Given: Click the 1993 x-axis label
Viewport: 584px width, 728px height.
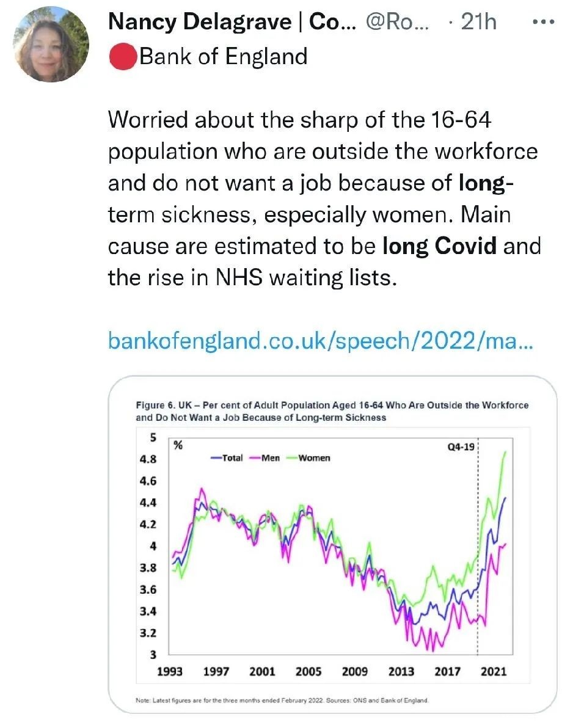Looking at the screenshot, I should 170,671.
